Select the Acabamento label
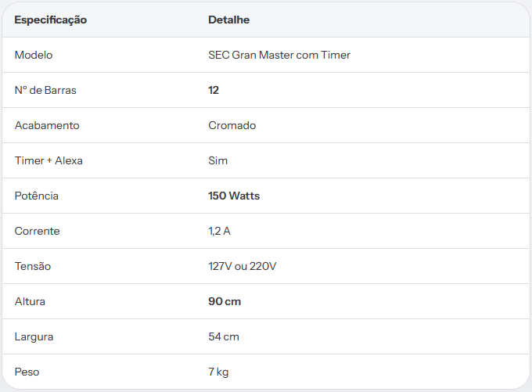Image resolution: width=532 pixels, height=392 pixels. pyautogui.click(x=47, y=125)
